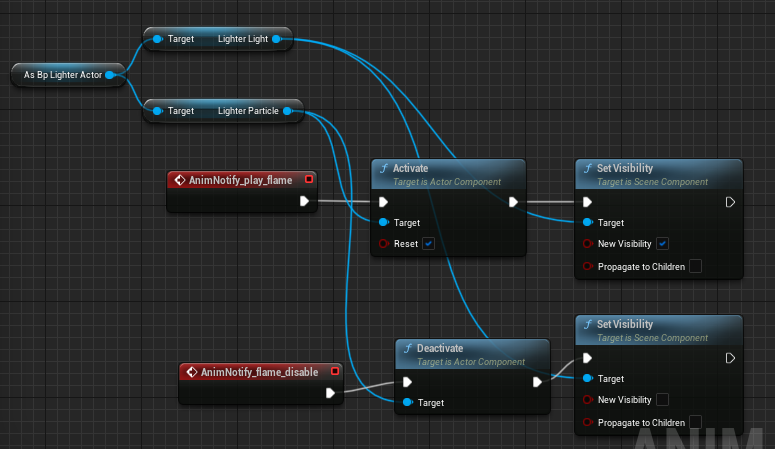
Task: Check New Visibility on lower Set Visibility
Action: click(662, 400)
